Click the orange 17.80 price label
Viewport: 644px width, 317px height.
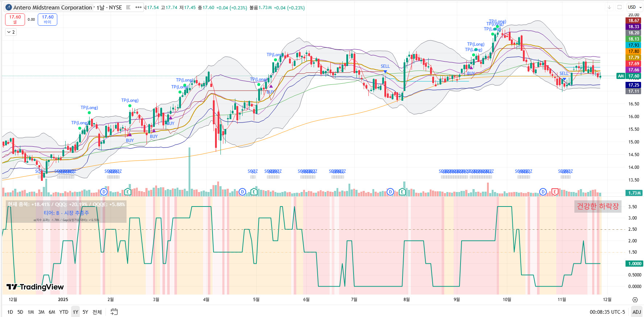(x=634, y=51)
